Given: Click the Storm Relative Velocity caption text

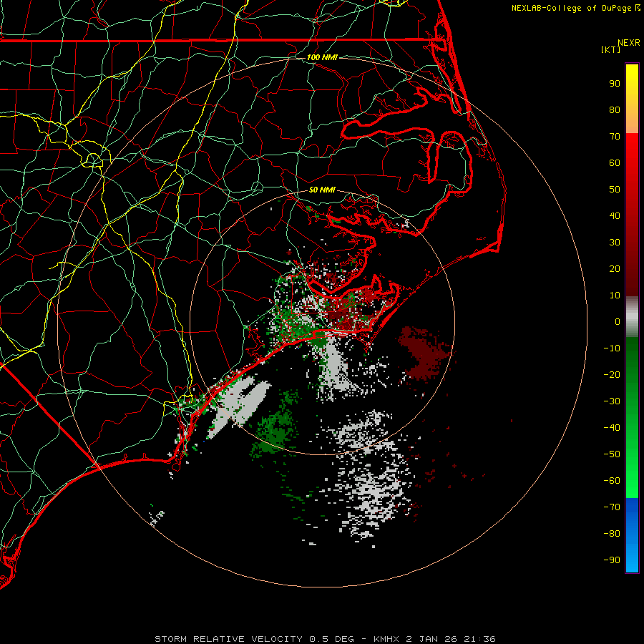Looking at the screenshot, I should pyautogui.click(x=325, y=639).
